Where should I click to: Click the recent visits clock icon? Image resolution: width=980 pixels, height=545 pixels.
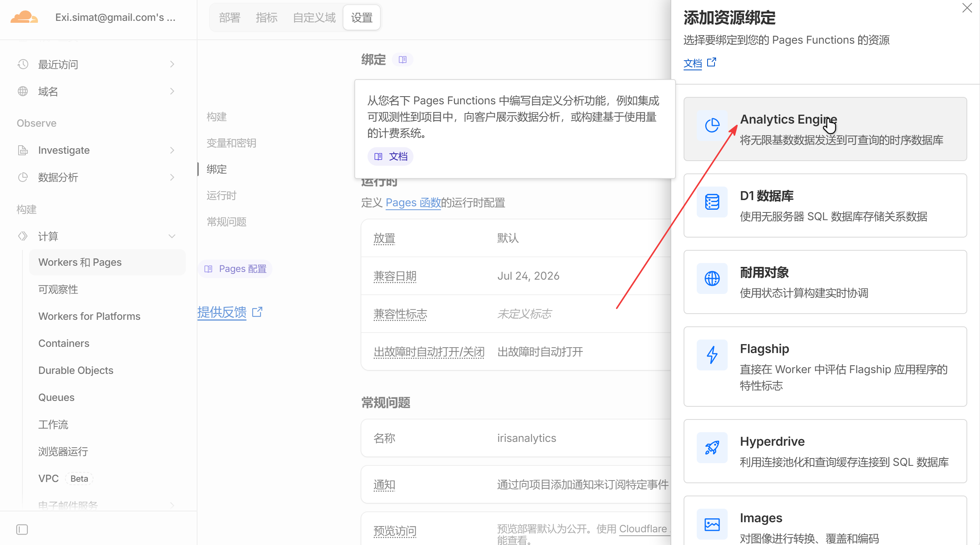click(23, 64)
